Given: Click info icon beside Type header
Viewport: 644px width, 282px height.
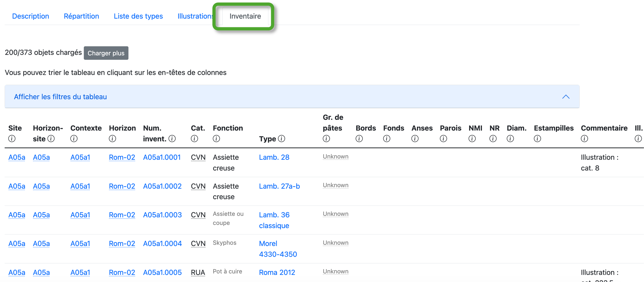Looking at the screenshot, I should [282, 139].
